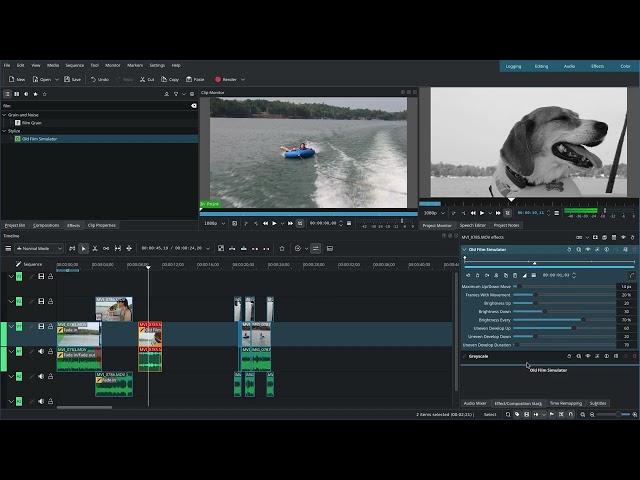Image resolution: width=640 pixels, height=480 pixels.
Task: Toggle Old Film Simulator effect visibility eye
Action: click(588, 249)
